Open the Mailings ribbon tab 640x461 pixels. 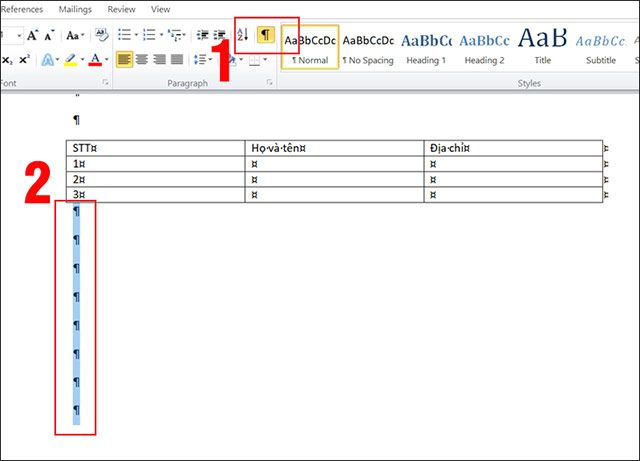[x=76, y=9]
